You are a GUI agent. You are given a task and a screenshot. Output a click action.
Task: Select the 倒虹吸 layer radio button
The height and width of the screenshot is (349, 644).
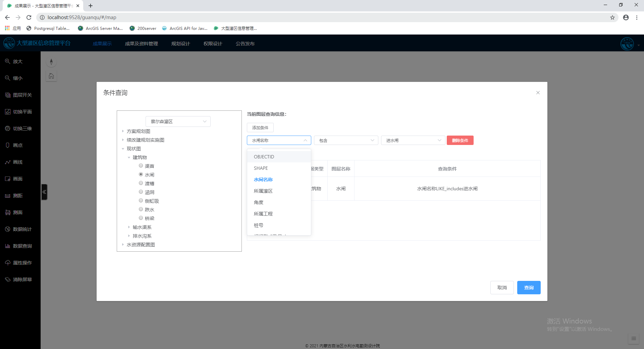coord(141,200)
